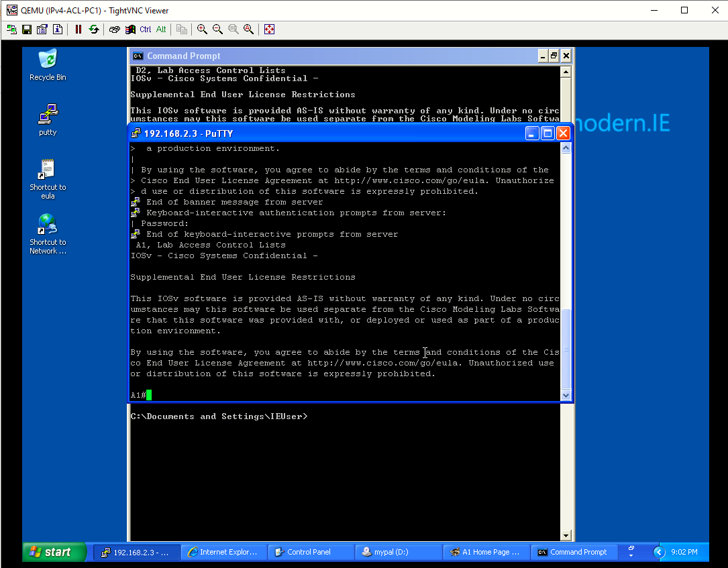The height and width of the screenshot is (568, 728).
Task: Click Command Prompt scrollbar up arrow
Action: [x=566, y=72]
